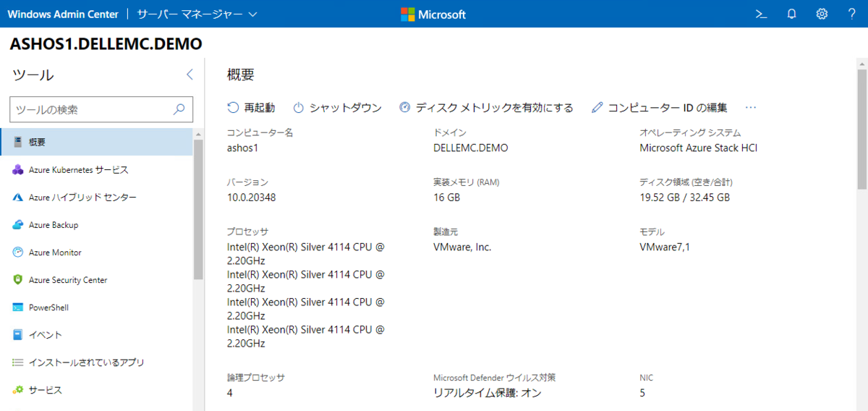Click the インストールされているアプリ list icon
Viewport: 868px width, 411px height.
18,362
